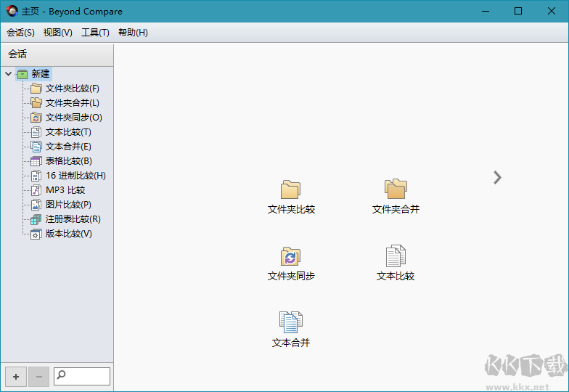Open the large 文件夹合并 icon on home page
The width and height of the screenshot is (569, 392).
[396, 189]
